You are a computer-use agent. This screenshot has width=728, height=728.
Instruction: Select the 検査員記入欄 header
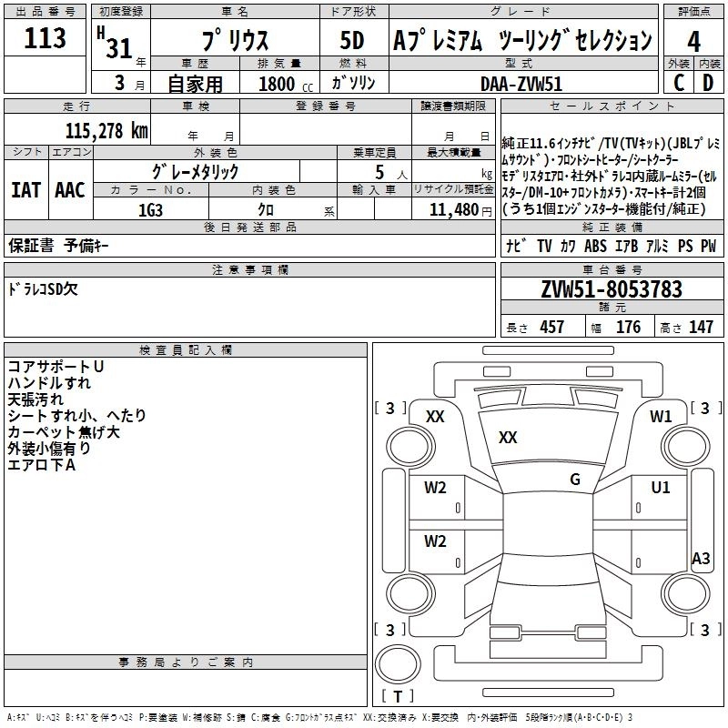pyautogui.click(x=186, y=350)
